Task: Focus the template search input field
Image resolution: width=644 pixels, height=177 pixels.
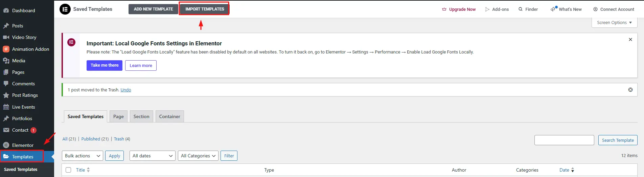Action: point(564,140)
